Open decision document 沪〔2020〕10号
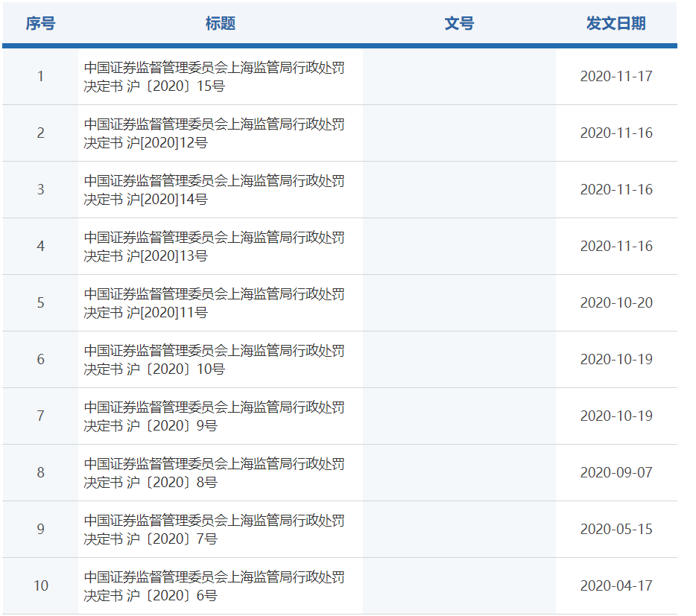The width and height of the screenshot is (696, 616). pyautogui.click(x=214, y=360)
